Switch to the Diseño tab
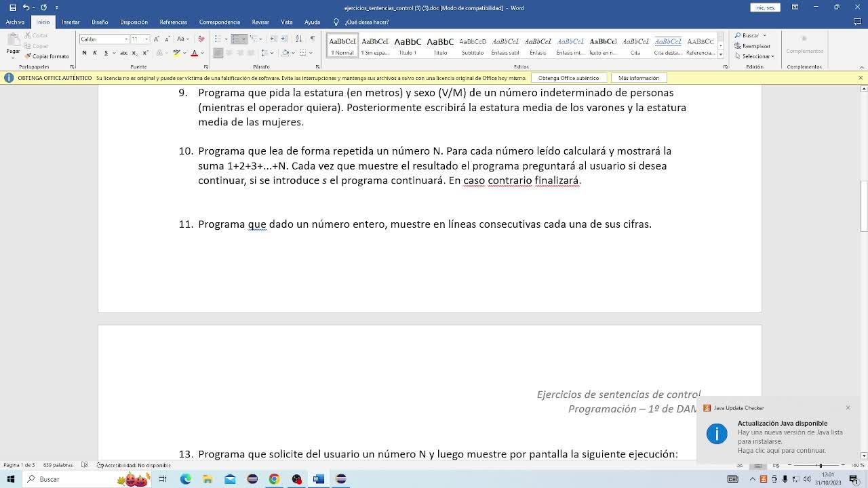Viewport: 868px width, 488px height. pos(100,22)
